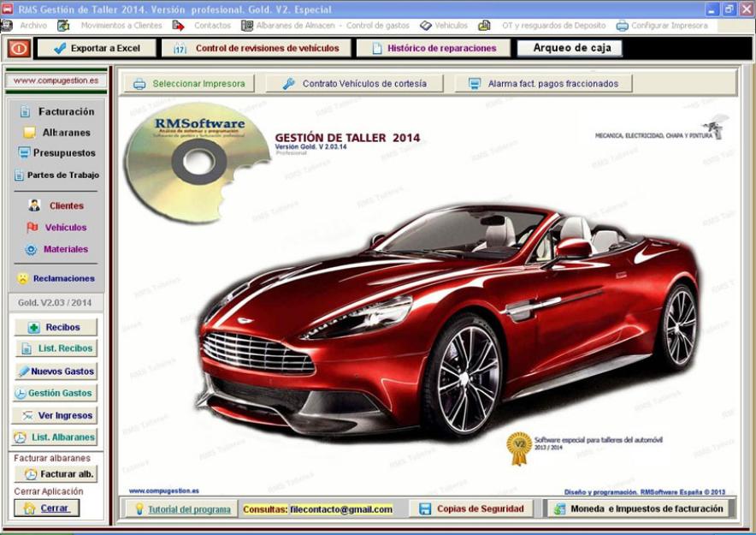This screenshot has height=535, width=756.
Task: Click the Recibos button
Action: (x=56, y=327)
